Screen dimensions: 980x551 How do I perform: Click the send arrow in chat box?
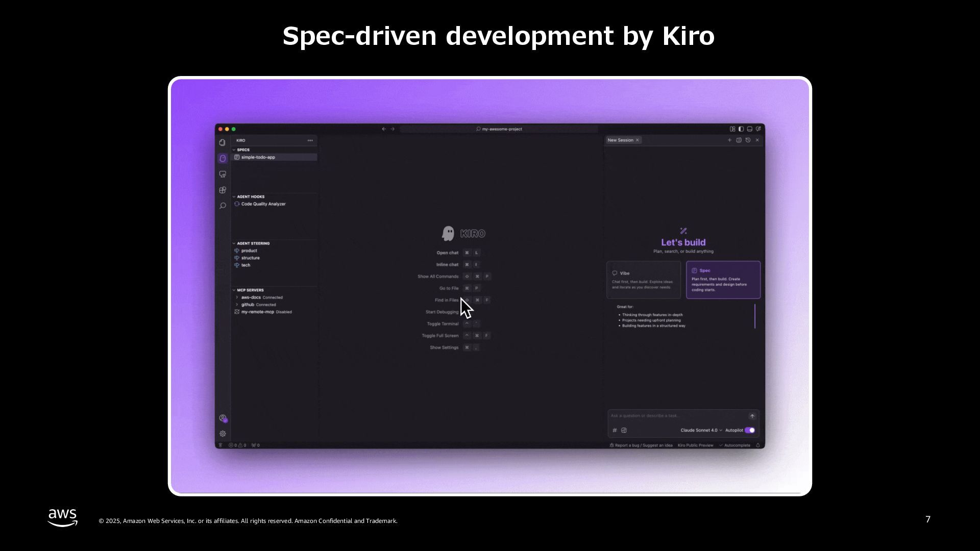tap(752, 416)
